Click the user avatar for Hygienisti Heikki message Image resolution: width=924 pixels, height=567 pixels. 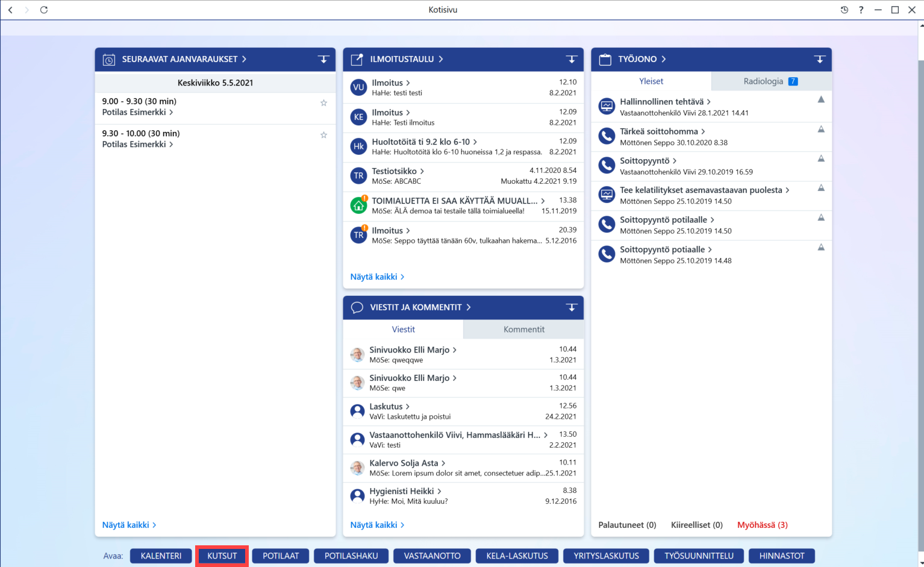[357, 496]
